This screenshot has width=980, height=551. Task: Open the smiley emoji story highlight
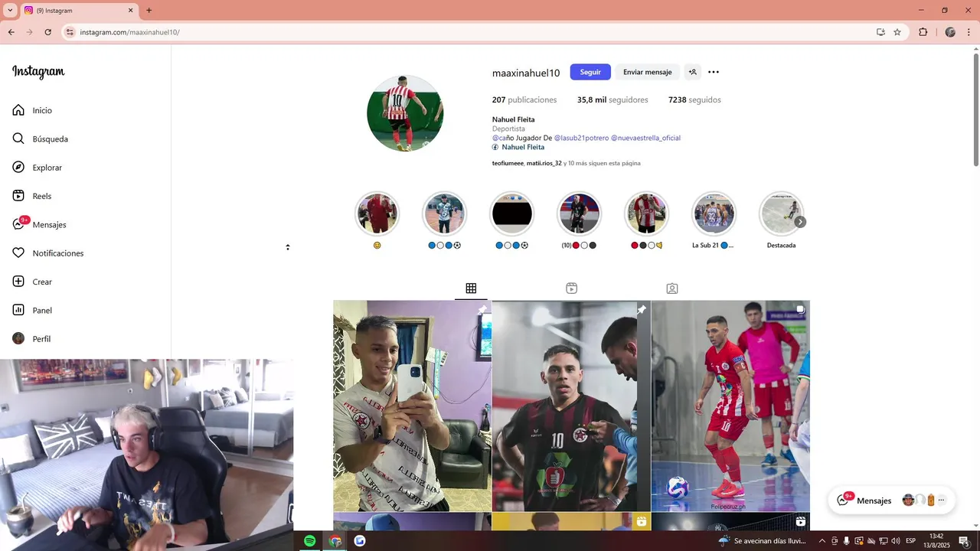click(377, 214)
